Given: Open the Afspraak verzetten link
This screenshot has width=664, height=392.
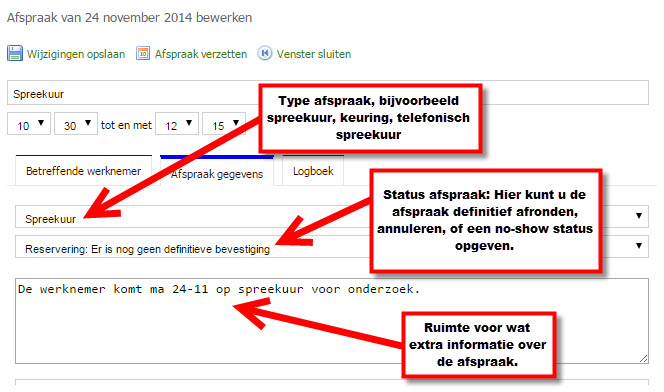Looking at the screenshot, I should (x=201, y=54).
